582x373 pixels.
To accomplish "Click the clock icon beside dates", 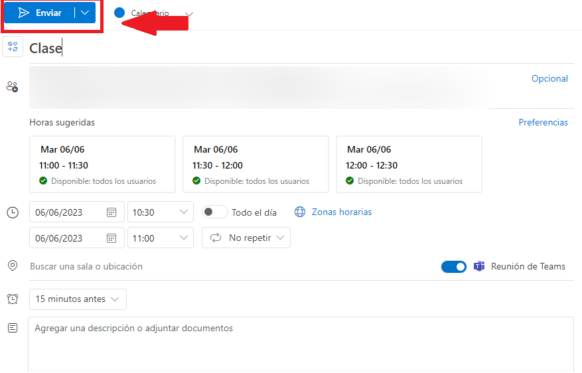I will [13, 213].
